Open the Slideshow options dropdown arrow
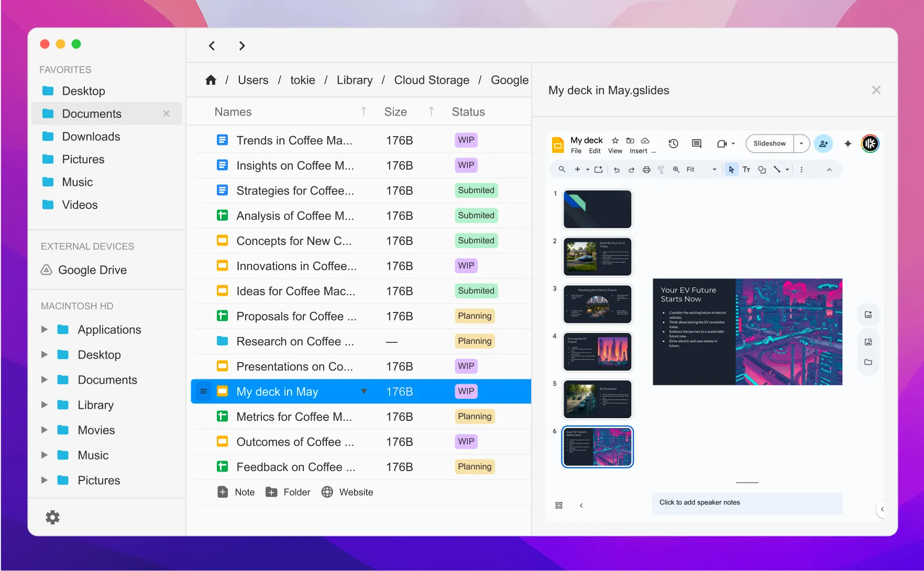 coord(801,143)
